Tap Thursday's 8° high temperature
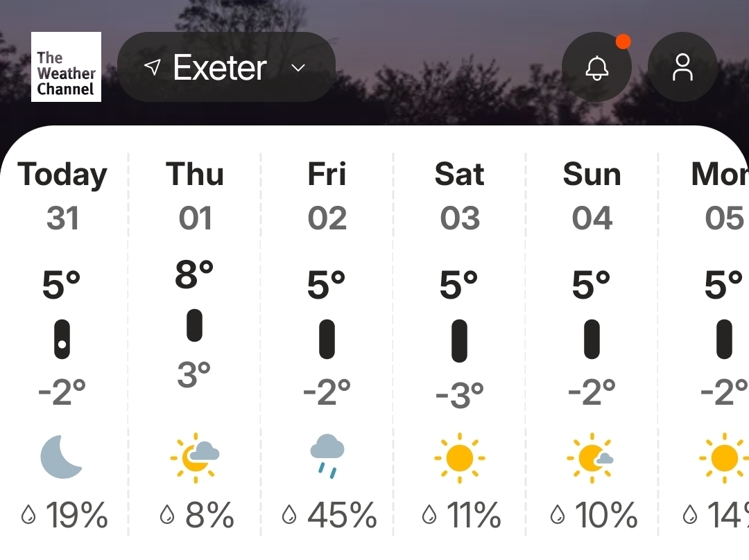Image resolution: width=749 pixels, height=560 pixels. (194, 274)
